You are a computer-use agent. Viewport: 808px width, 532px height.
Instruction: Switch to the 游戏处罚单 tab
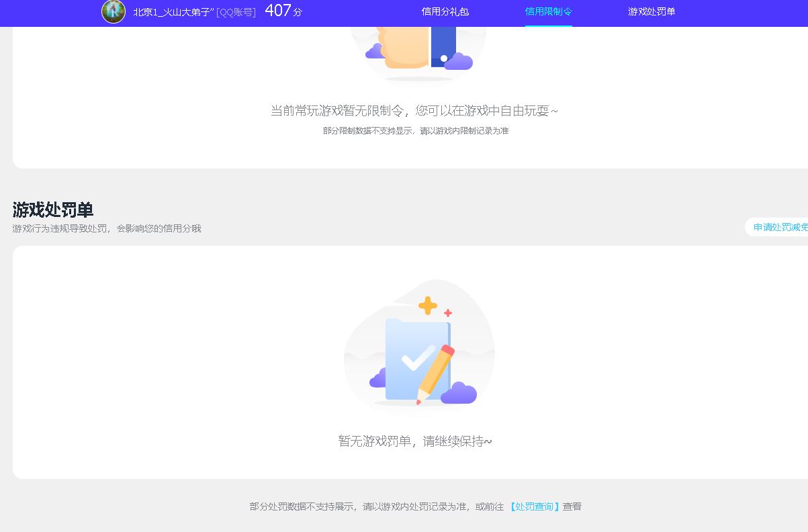(651, 11)
